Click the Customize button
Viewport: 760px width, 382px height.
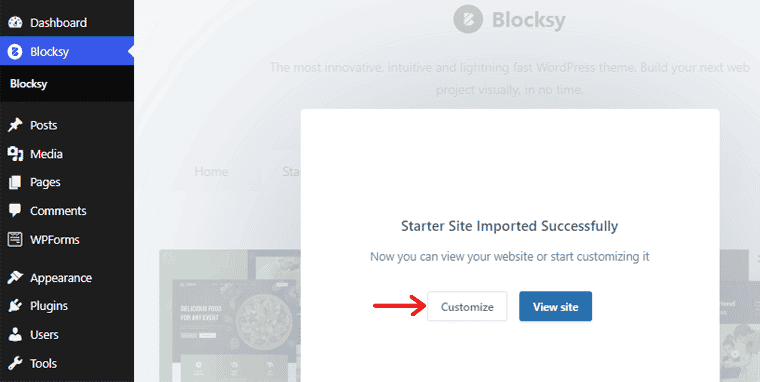point(467,306)
